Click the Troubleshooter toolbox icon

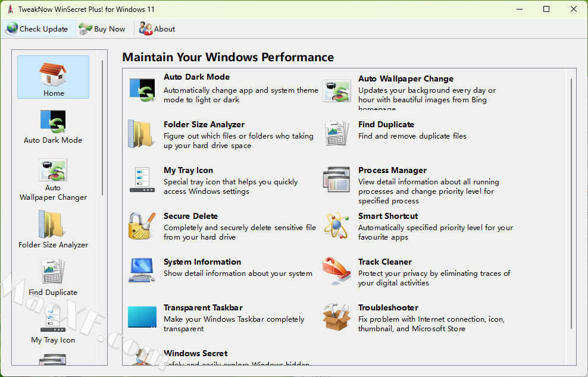(337, 318)
